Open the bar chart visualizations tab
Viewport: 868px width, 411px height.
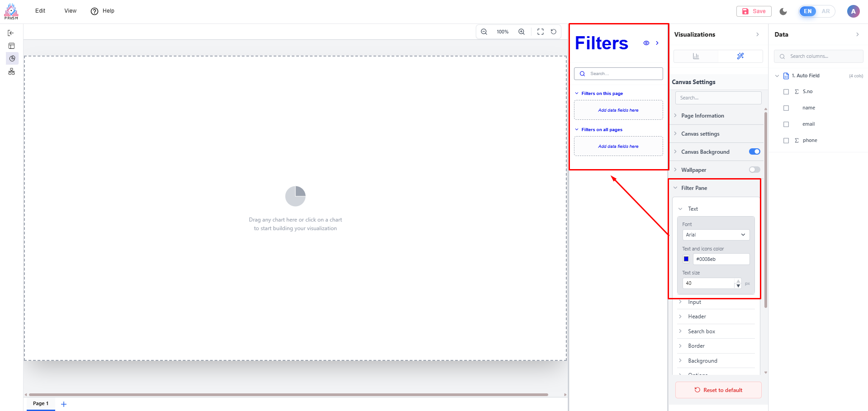pyautogui.click(x=696, y=56)
